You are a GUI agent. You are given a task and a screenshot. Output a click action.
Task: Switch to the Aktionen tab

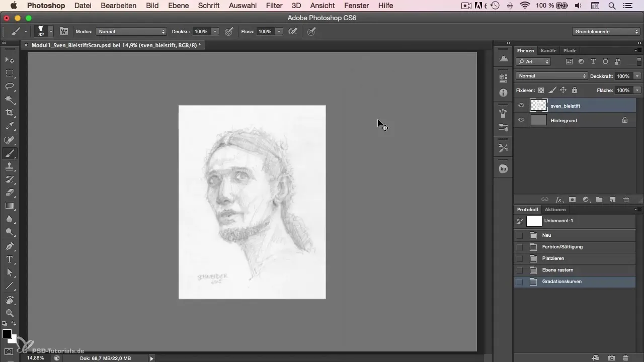point(555,209)
